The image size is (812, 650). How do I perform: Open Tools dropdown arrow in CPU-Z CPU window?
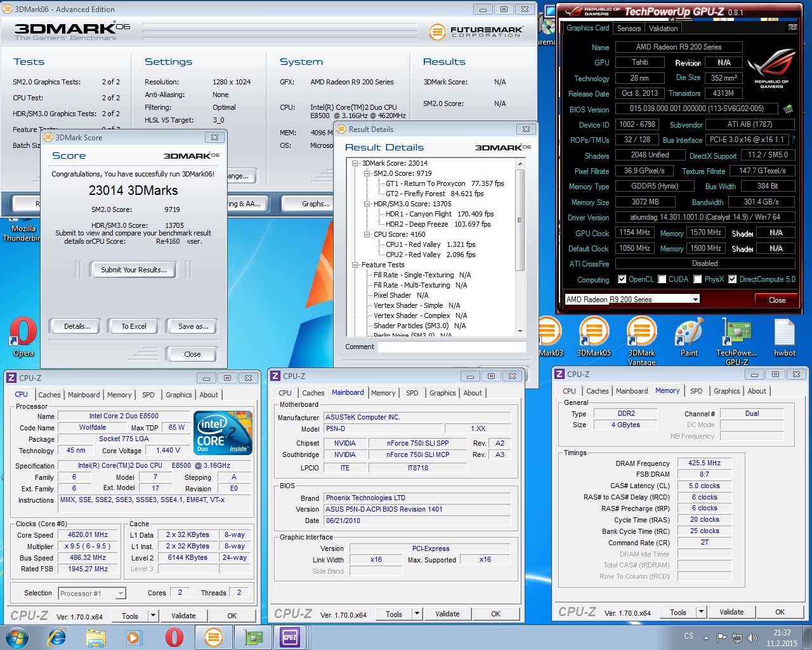tap(153, 616)
